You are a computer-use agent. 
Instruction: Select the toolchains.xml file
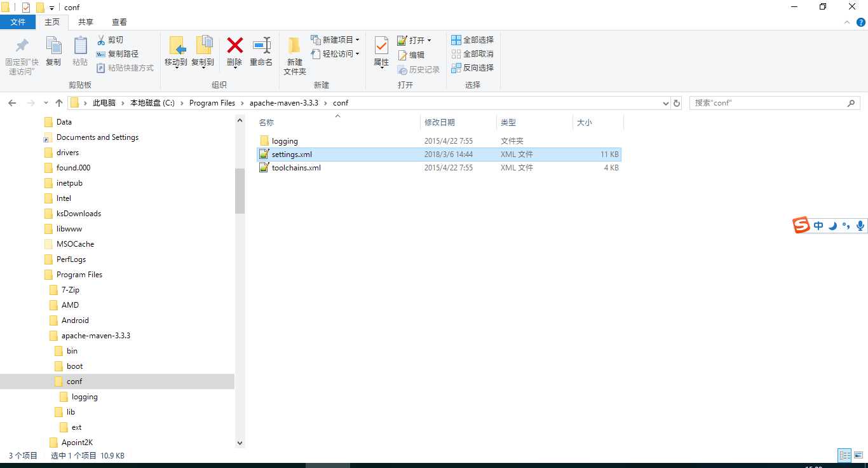coord(438,168)
